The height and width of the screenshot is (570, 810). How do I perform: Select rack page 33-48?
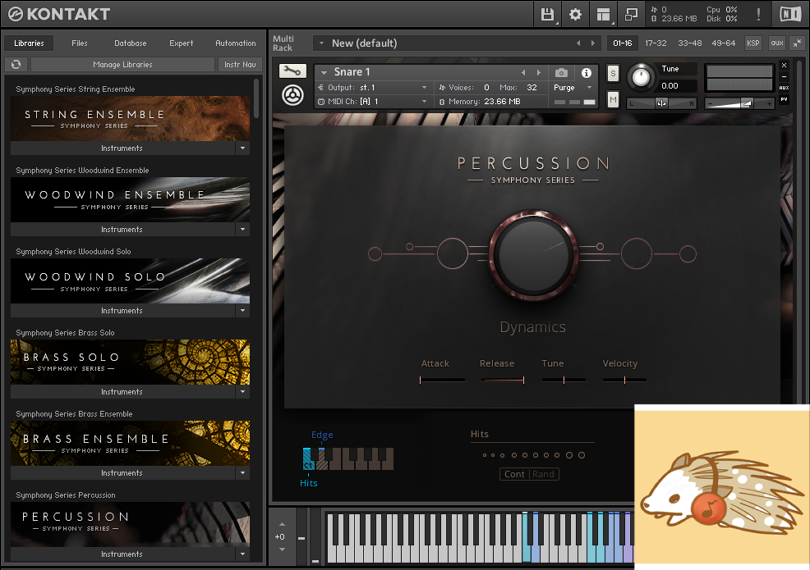tap(690, 43)
